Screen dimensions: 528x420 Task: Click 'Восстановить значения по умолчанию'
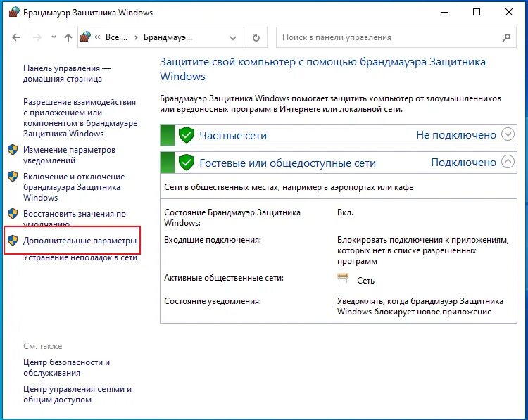tap(75, 218)
